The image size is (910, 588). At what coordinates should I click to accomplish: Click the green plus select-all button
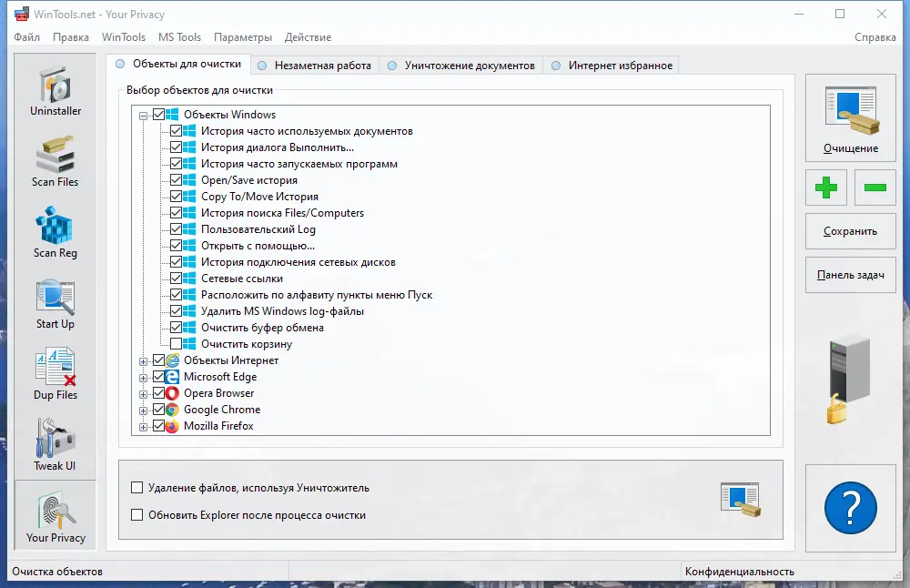click(x=826, y=188)
